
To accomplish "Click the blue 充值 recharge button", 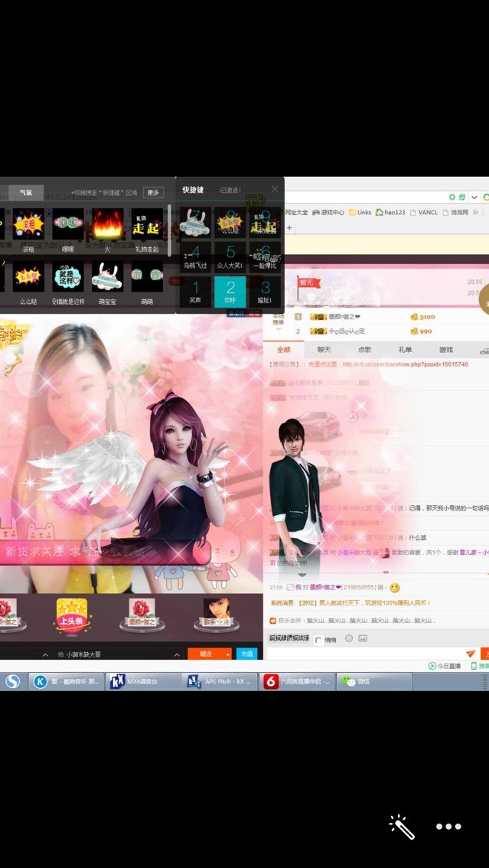I will click(x=246, y=654).
